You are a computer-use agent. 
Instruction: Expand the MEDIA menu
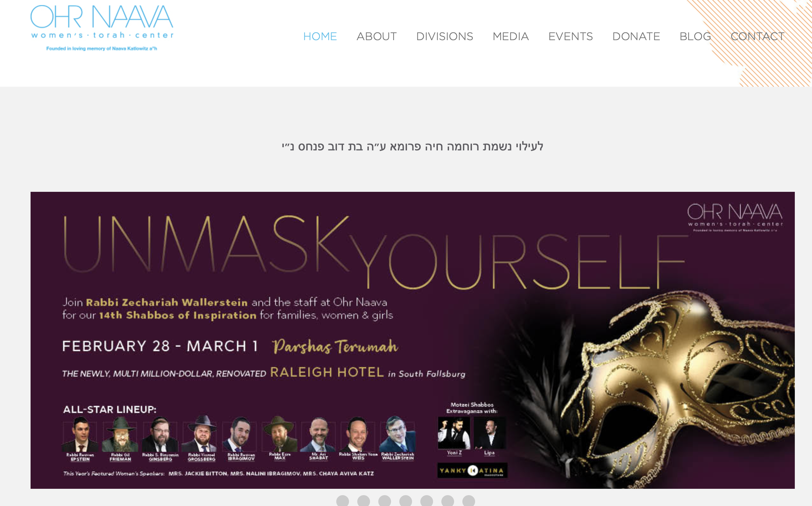(x=510, y=36)
